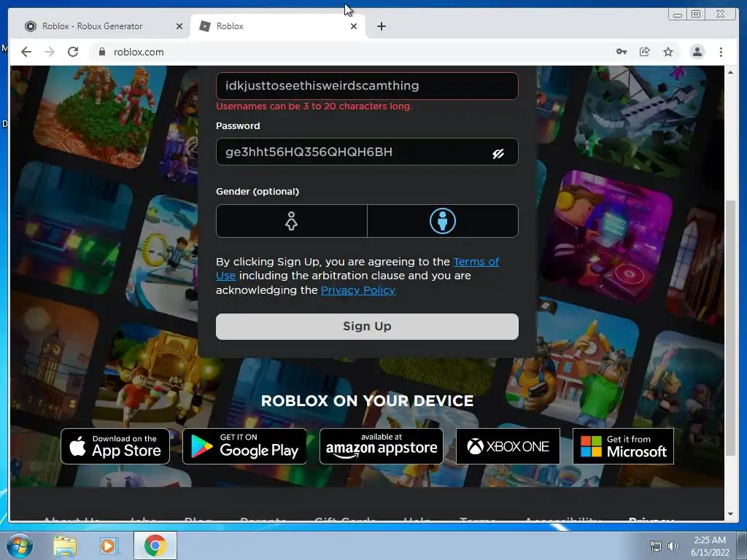Viewport: 747px width, 560px height.
Task: Click the ROBLOX ON YOUR DEVICE heading
Action: coord(368,401)
